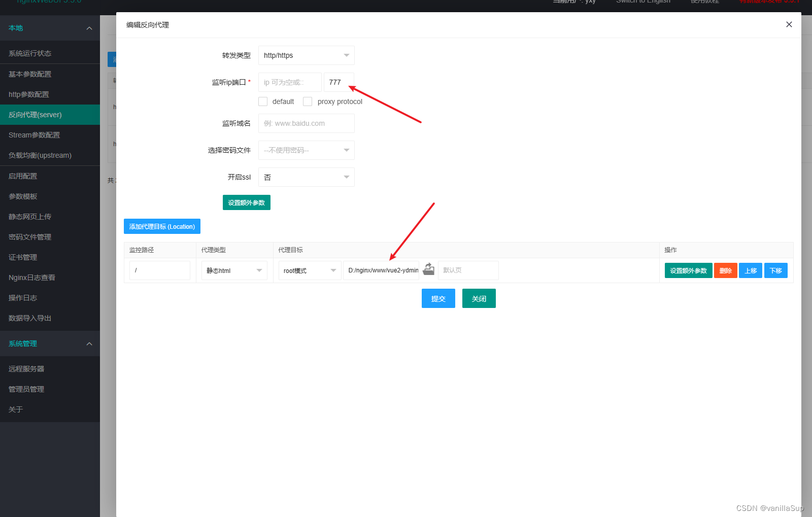812x517 pixels.
Task: Click the 监控路径 field containing /
Action: (x=160, y=270)
